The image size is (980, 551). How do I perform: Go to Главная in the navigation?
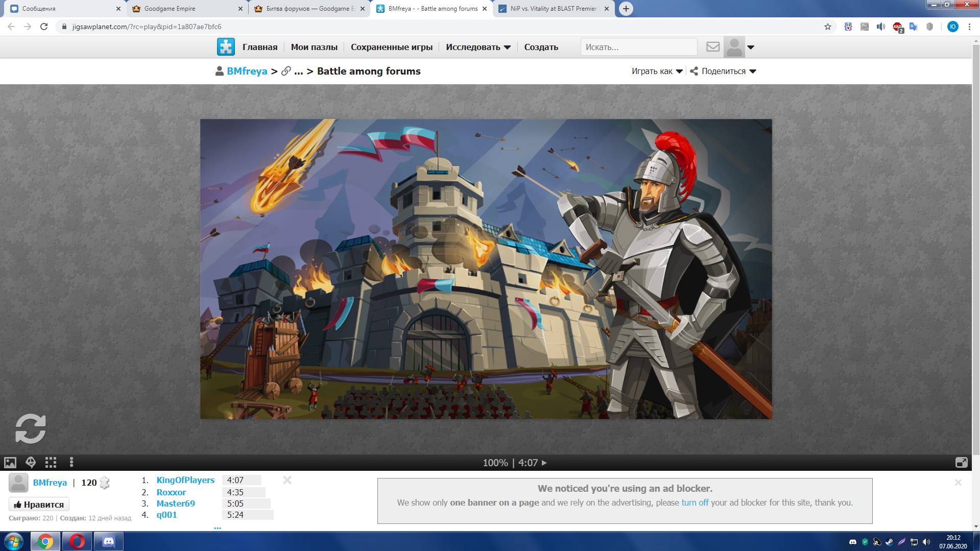(260, 47)
